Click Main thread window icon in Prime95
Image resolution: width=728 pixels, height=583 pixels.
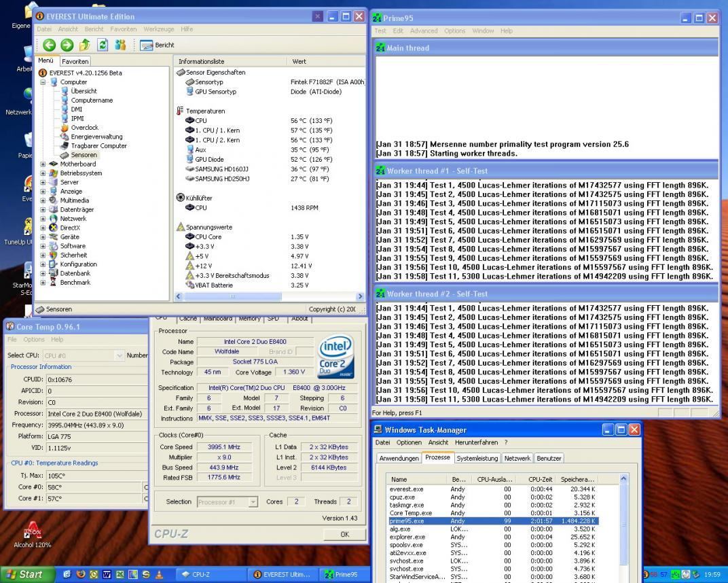[380, 48]
